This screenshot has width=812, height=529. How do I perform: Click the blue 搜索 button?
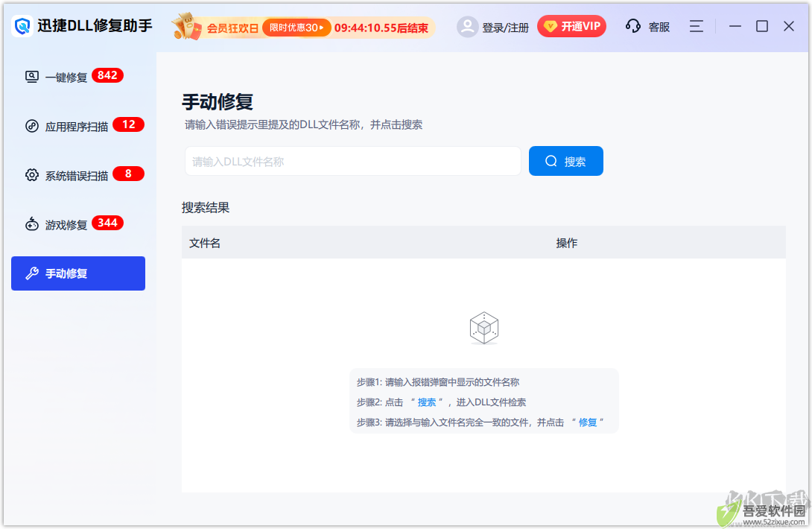tap(565, 161)
